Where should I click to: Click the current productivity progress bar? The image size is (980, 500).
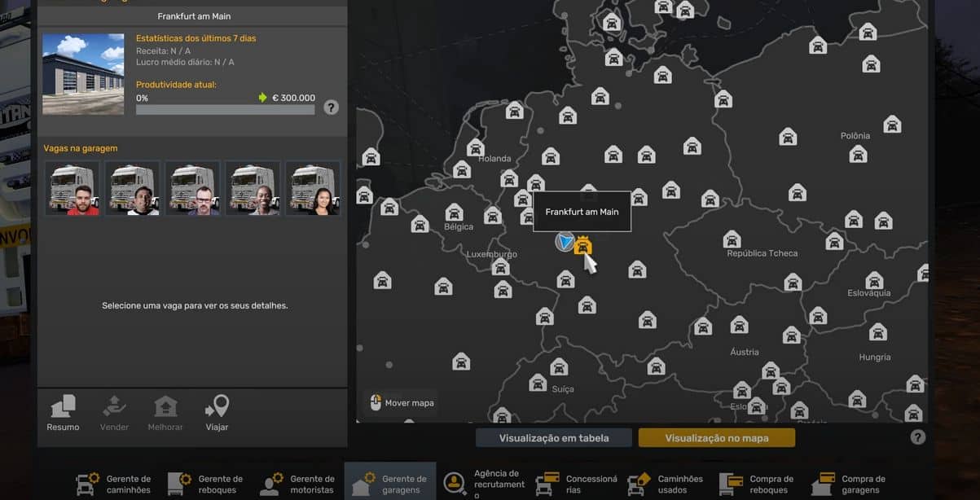[225, 110]
